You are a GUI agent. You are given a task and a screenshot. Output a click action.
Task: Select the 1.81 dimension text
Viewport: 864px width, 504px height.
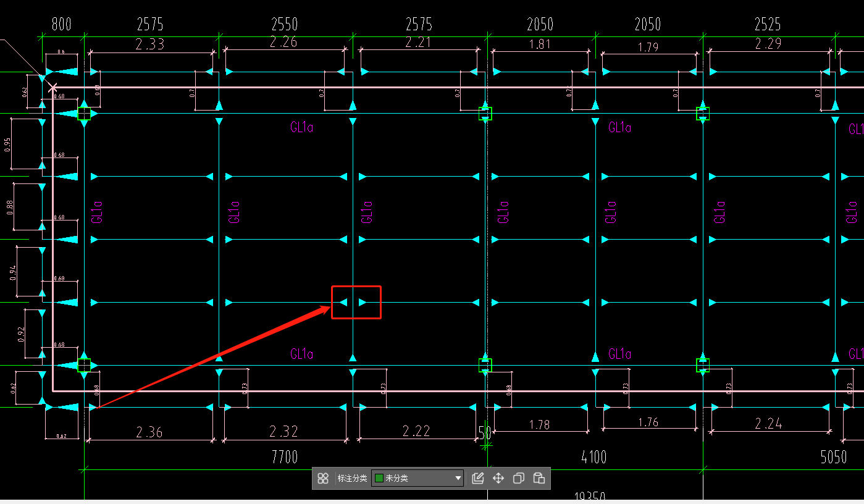pos(539,44)
